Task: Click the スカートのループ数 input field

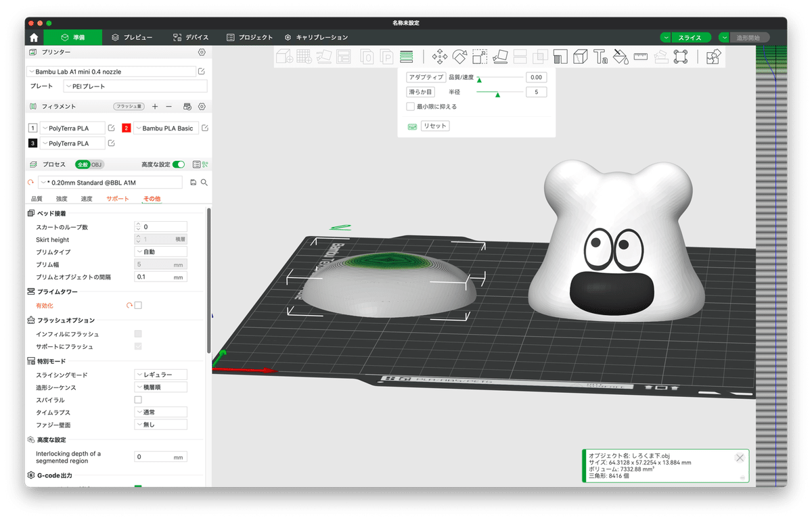Action: pyautogui.click(x=161, y=227)
